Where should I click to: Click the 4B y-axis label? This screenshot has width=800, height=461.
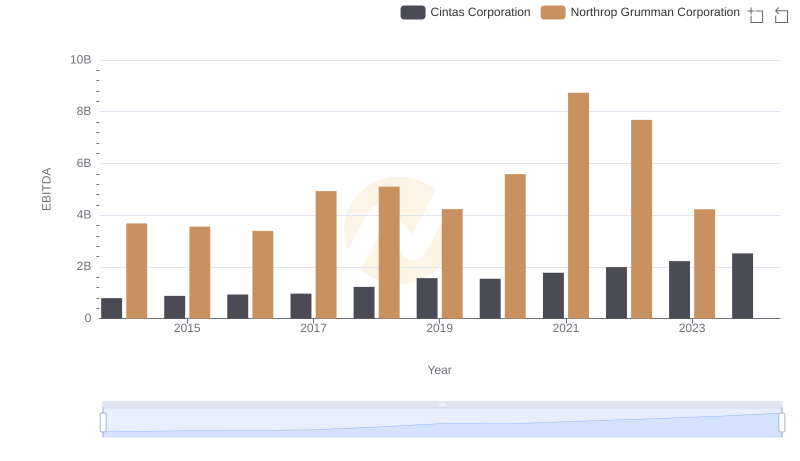[x=84, y=215]
